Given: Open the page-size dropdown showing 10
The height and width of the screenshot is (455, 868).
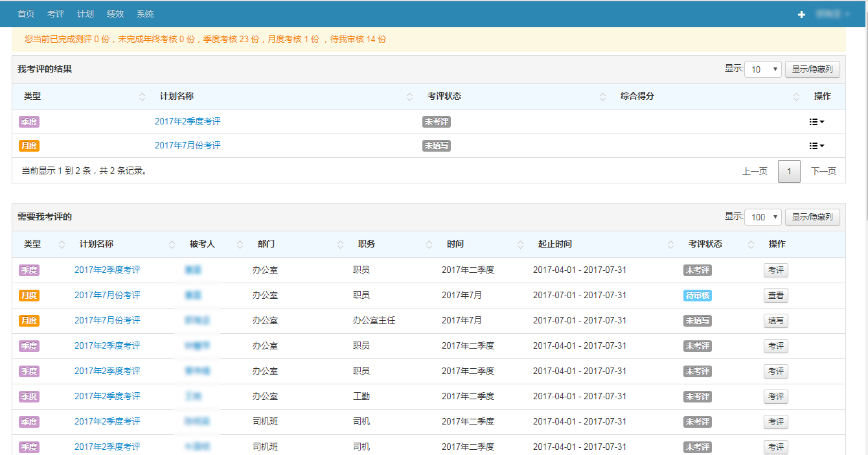Looking at the screenshot, I should pos(762,69).
